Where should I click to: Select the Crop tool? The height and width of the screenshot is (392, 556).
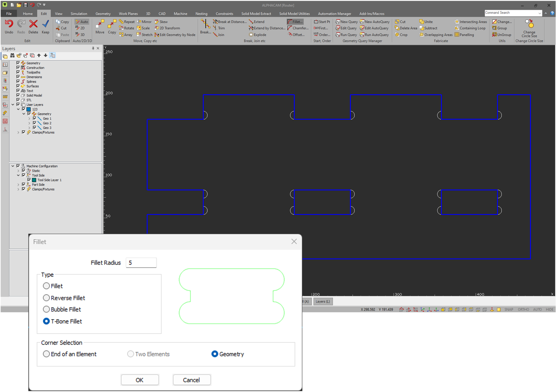401,35
